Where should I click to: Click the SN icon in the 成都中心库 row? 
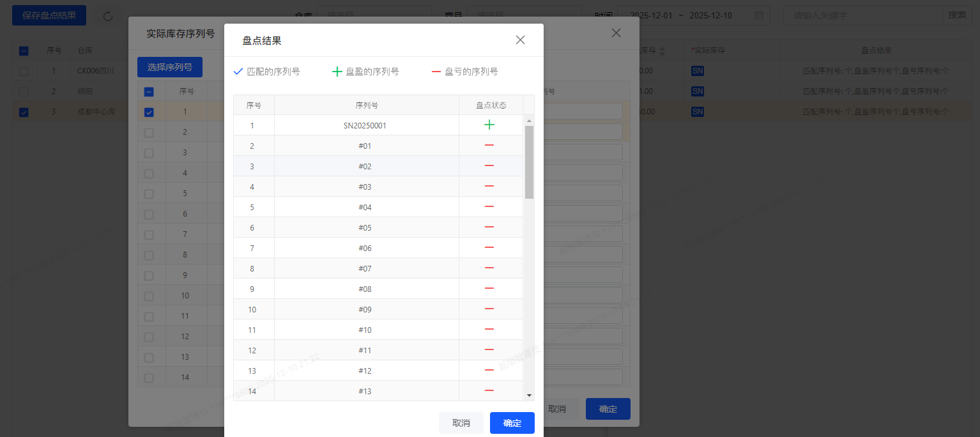point(698,112)
